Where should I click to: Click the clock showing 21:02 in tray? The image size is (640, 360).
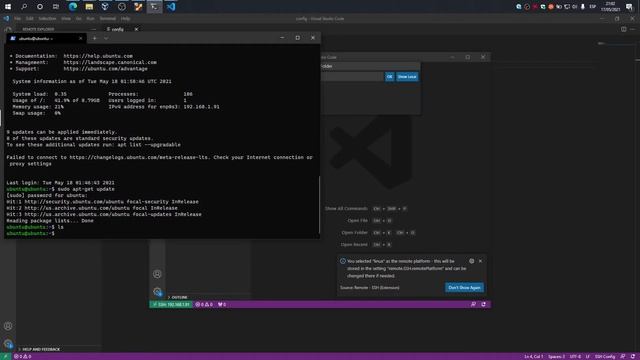611,7
